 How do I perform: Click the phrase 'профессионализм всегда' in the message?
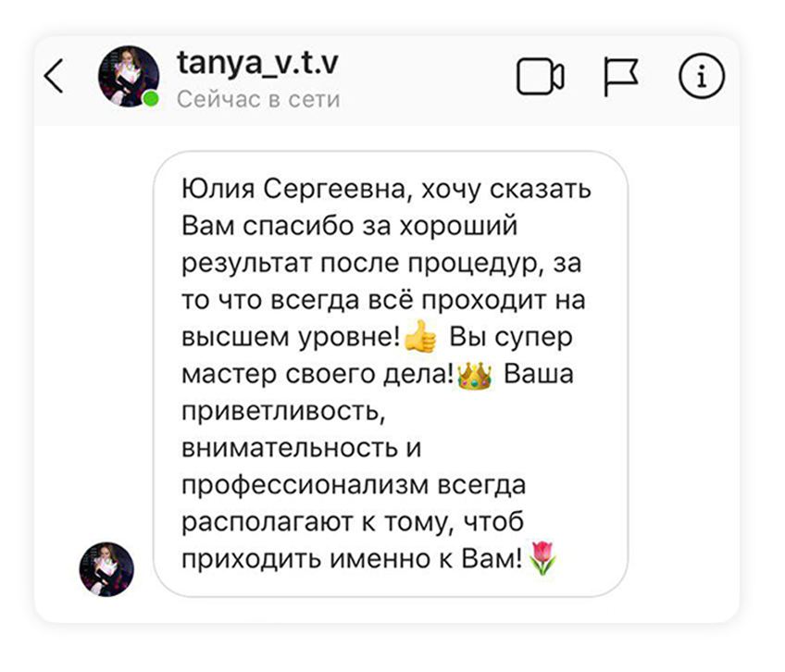point(354,485)
